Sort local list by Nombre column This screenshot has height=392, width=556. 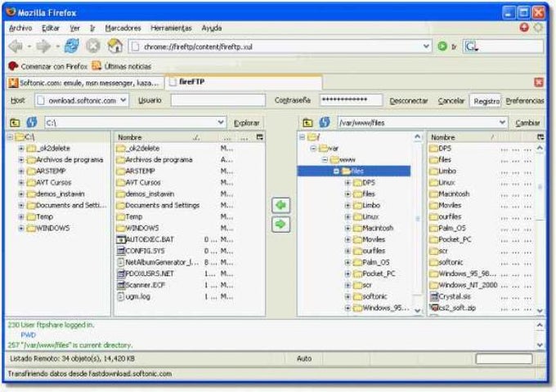coord(130,137)
